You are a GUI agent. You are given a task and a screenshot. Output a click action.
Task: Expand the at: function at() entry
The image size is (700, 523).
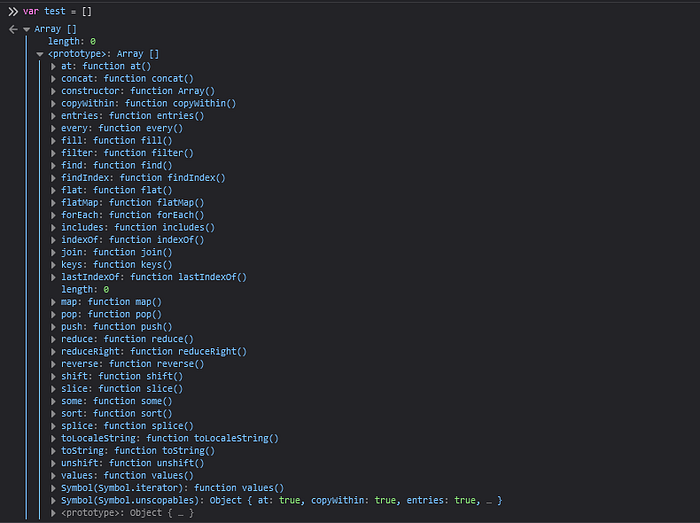53,66
